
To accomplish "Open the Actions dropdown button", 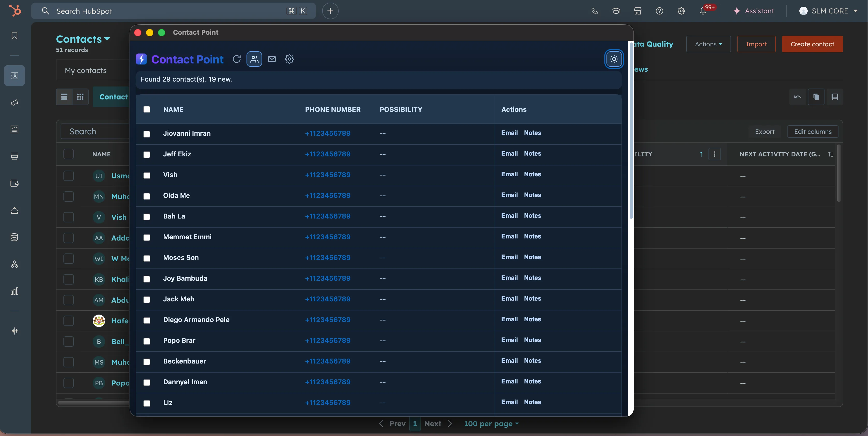I will pyautogui.click(x=708, y=44).
